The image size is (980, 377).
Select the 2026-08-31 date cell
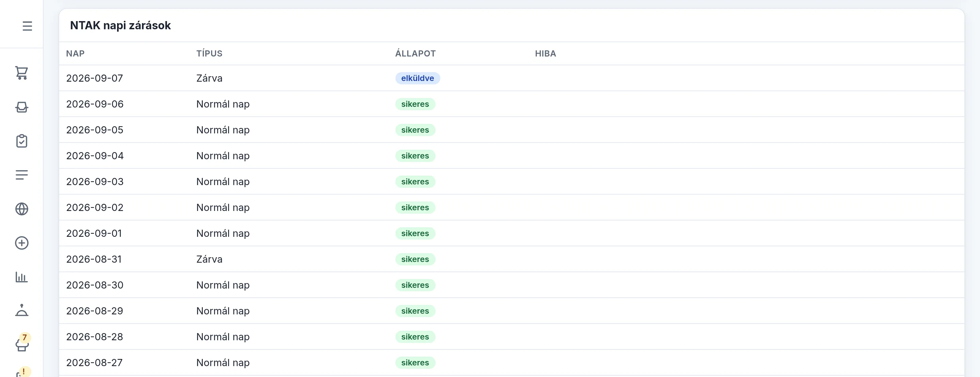[94, 259]
